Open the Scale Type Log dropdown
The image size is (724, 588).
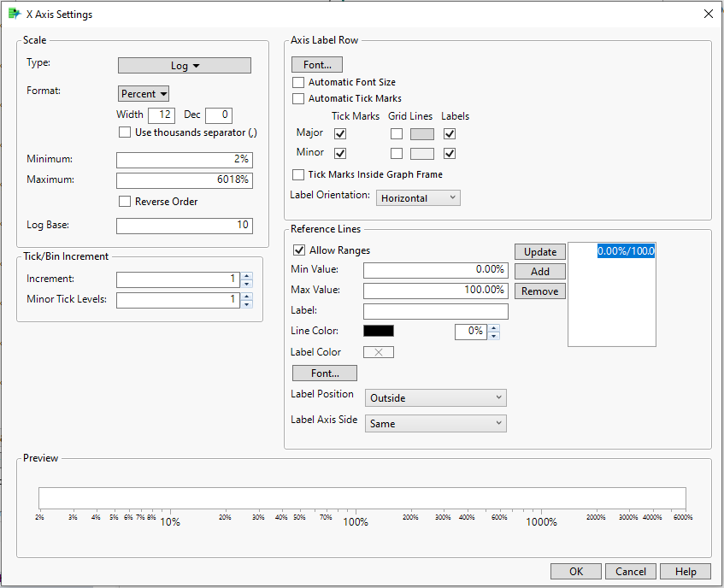[x=184, y=66]
